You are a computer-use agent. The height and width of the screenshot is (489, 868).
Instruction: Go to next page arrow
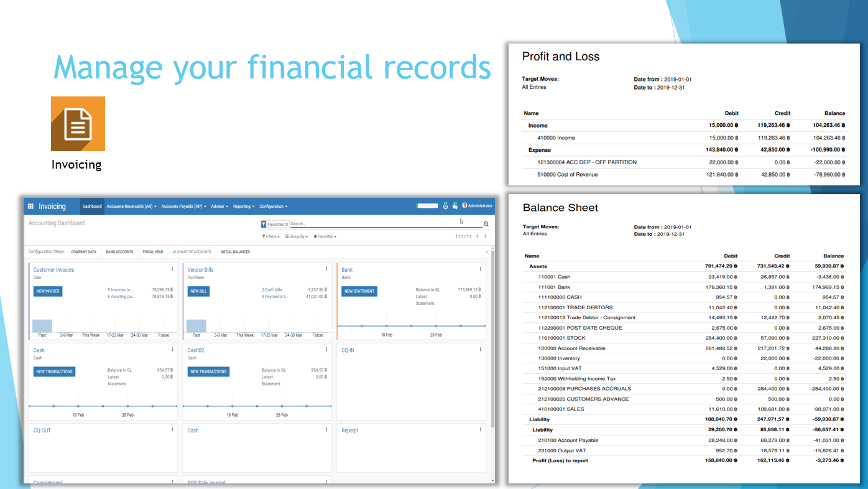(486, 236)
